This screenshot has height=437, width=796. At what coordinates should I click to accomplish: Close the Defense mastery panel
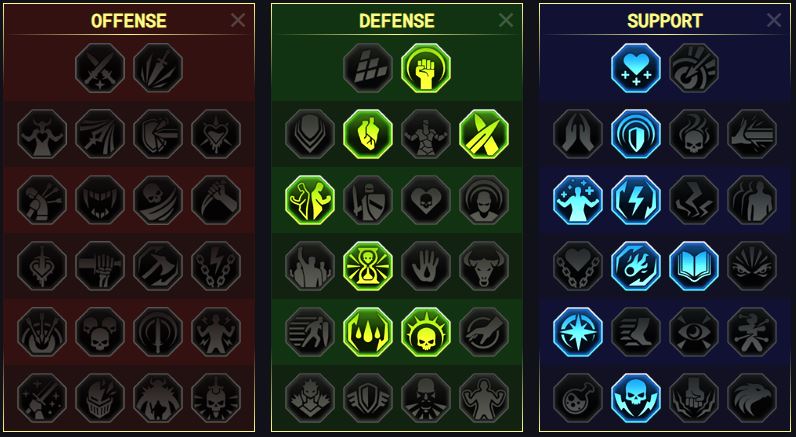(x=506, y=20)
